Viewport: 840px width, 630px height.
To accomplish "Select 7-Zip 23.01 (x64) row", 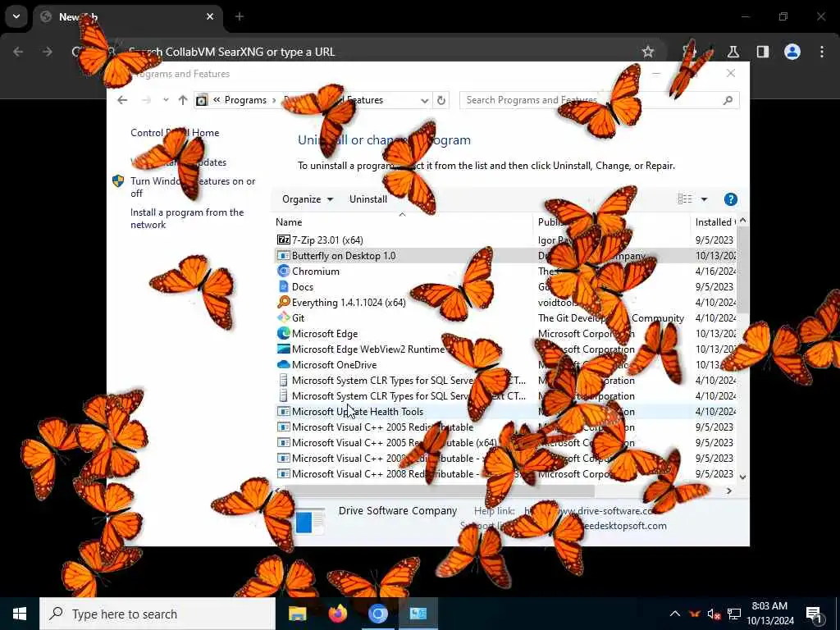I will point(505,240).
